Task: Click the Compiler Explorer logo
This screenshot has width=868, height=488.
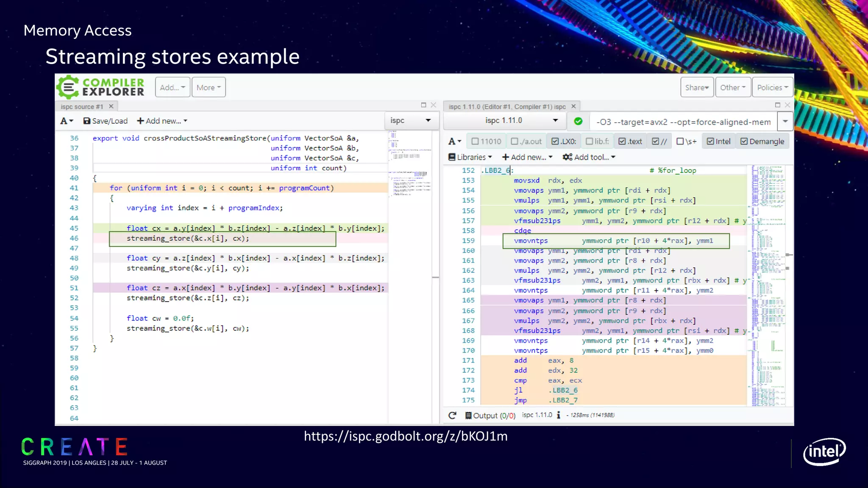Action: point(100,87)
